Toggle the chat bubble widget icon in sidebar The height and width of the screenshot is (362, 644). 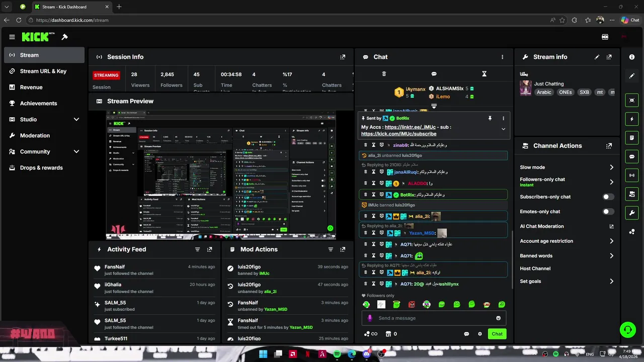632,157
